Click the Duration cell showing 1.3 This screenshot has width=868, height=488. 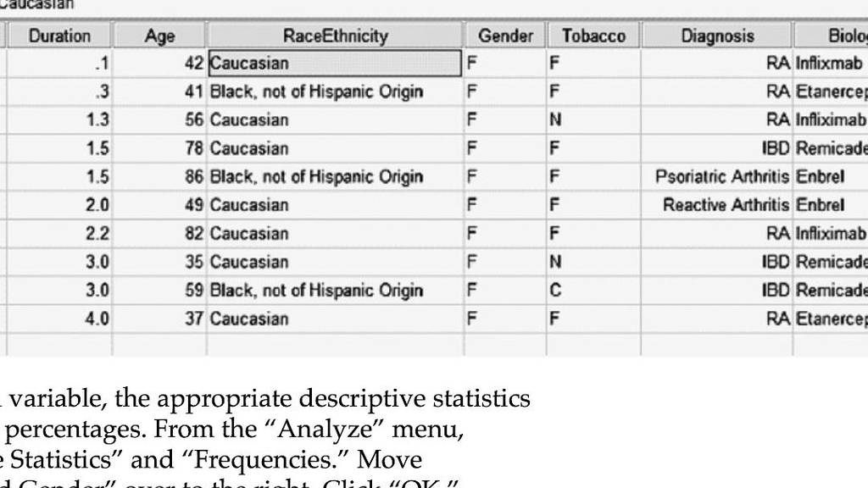59,120
